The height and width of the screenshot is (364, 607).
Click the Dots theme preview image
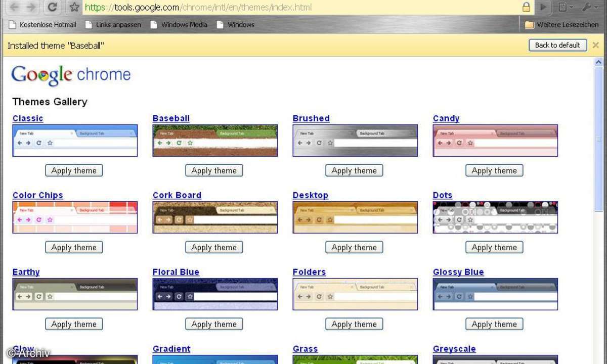click(x=495, y=217)
